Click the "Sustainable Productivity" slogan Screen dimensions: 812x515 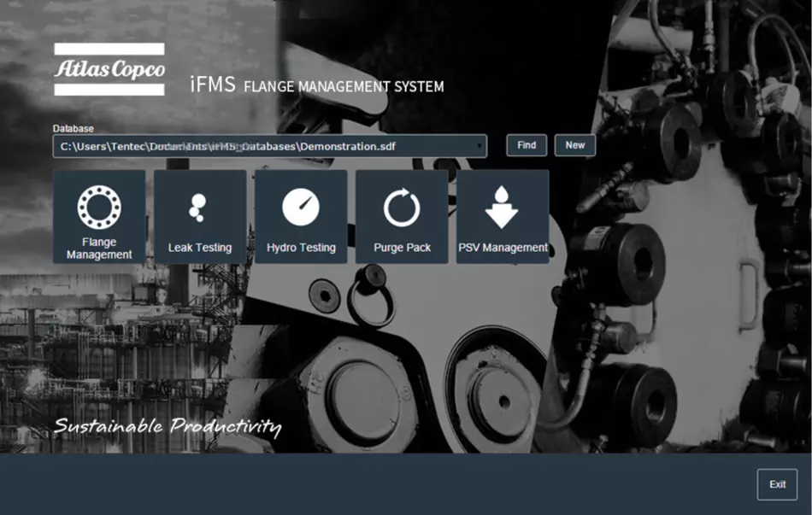click(168, 425)
